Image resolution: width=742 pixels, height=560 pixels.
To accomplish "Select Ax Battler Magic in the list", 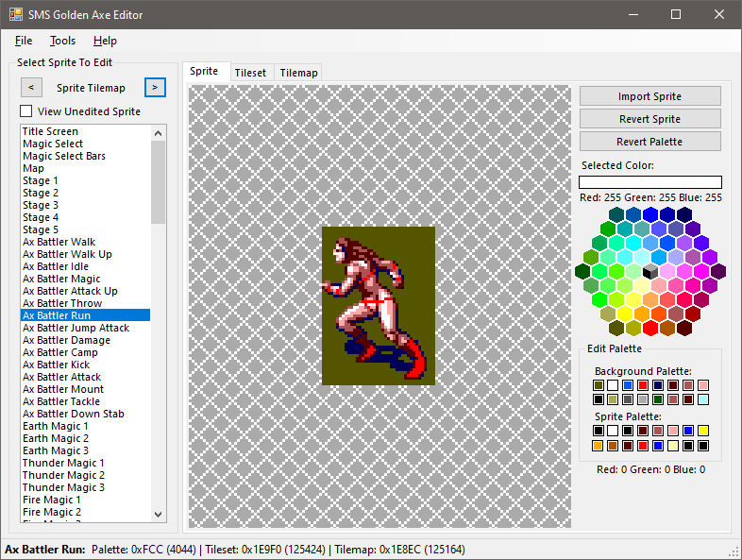I will [x=86, y=279].
